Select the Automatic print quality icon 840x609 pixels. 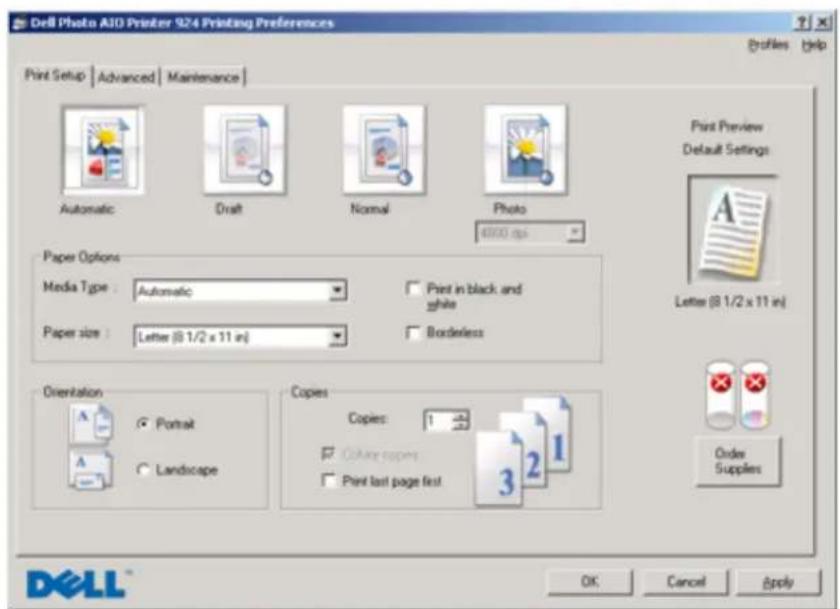click(102, 151)
